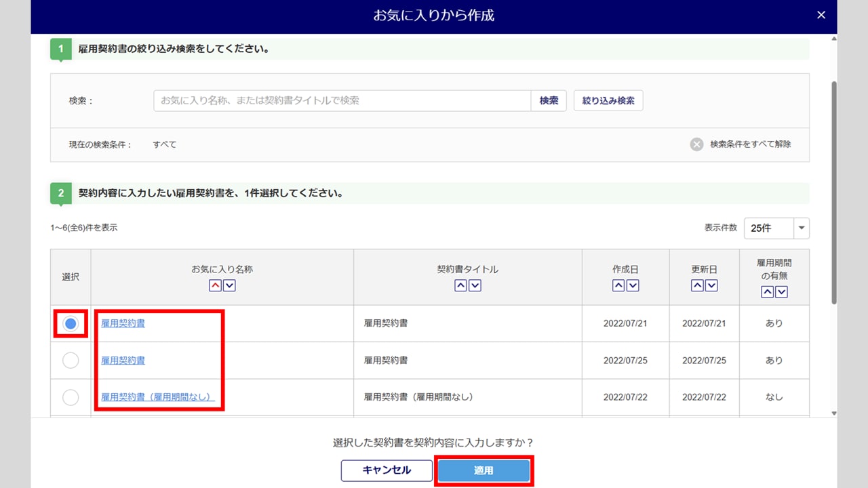
Task: Sort contract title column ascending
Action: tap(460, 286)
